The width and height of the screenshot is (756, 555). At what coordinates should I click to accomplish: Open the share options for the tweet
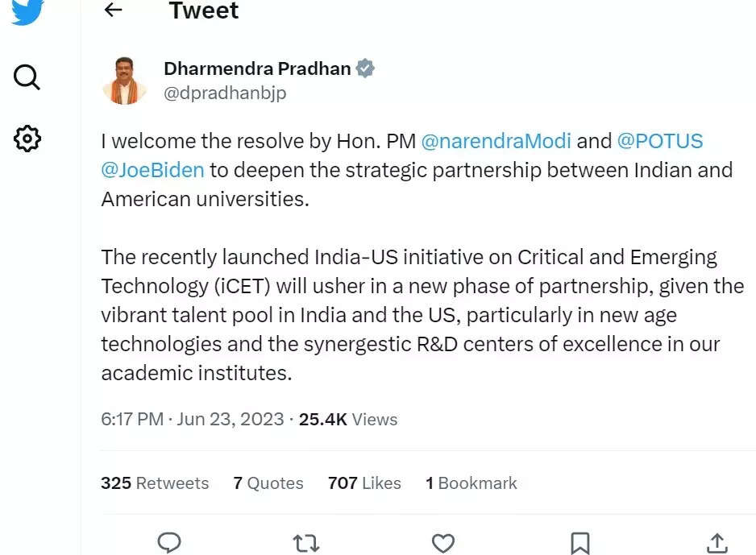tap(714, 543)
